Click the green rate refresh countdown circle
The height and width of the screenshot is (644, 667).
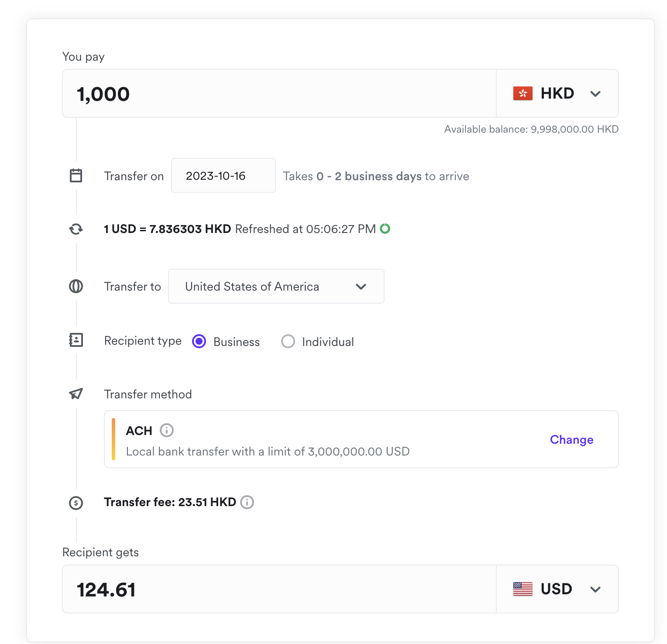point(385,229)
